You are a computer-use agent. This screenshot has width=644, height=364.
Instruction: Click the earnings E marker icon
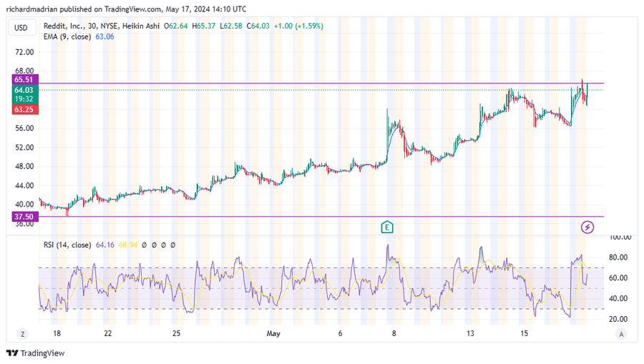[387, 227]
